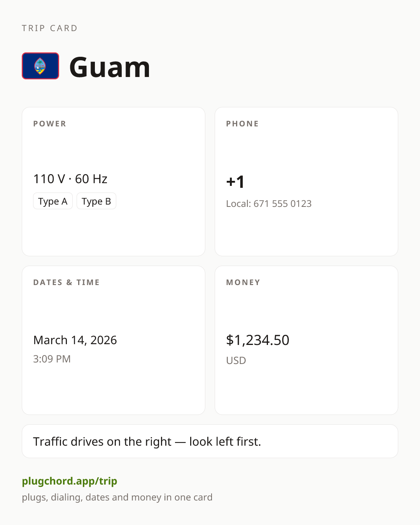This screenshot has width=420, height=525.
Task: Open the plugchord.app/trip link
Action: point(70,481)
